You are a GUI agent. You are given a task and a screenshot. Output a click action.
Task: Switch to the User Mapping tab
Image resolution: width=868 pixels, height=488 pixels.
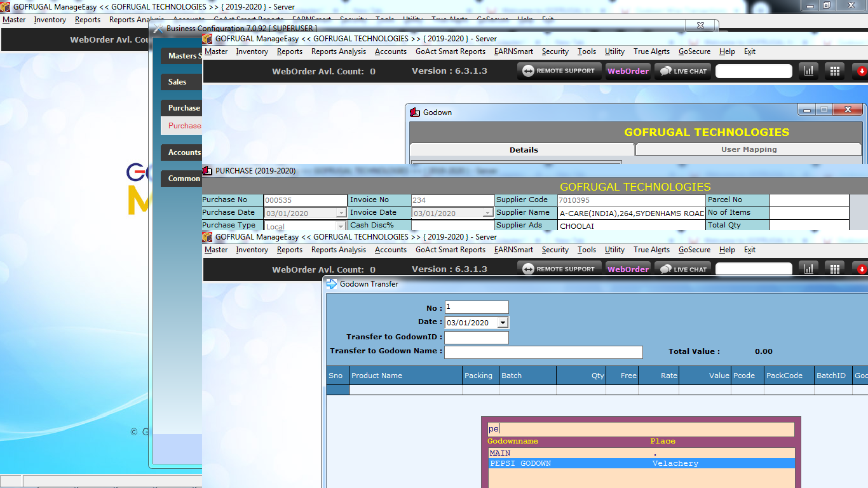749,149
